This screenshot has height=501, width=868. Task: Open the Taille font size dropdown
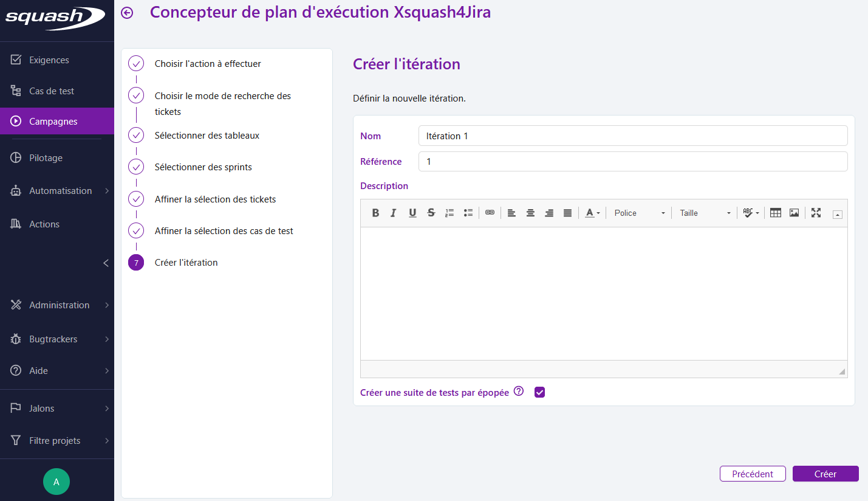pos(705,213)
